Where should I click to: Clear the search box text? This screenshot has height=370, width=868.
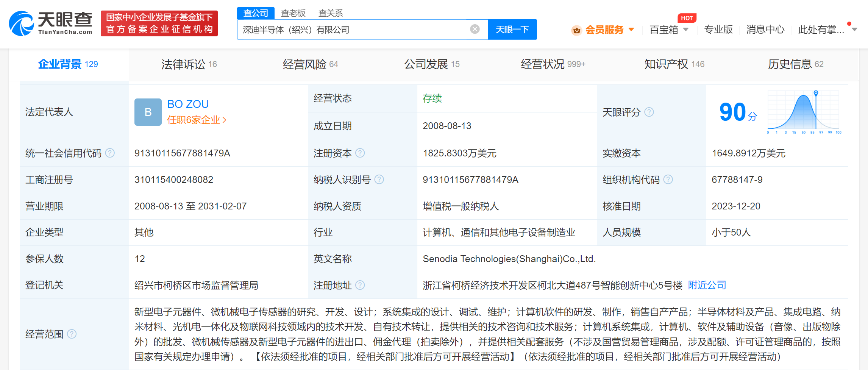(x=475, y=29)
